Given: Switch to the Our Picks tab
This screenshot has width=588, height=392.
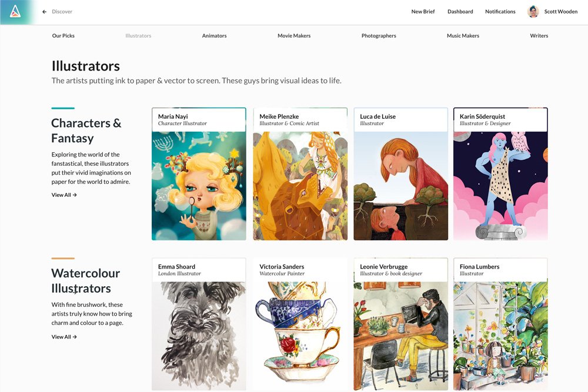Looking at the screenshot, I should click(x=64, y=36).
